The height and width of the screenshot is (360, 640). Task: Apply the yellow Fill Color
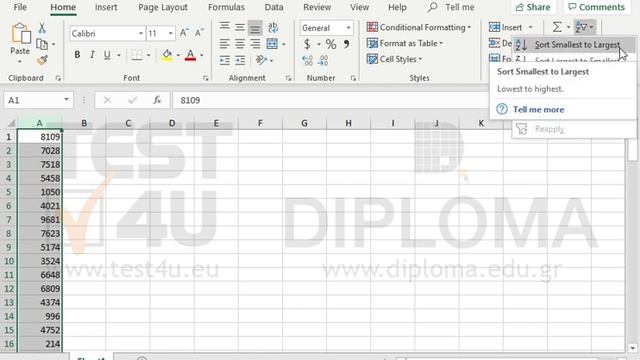(167, 55)
